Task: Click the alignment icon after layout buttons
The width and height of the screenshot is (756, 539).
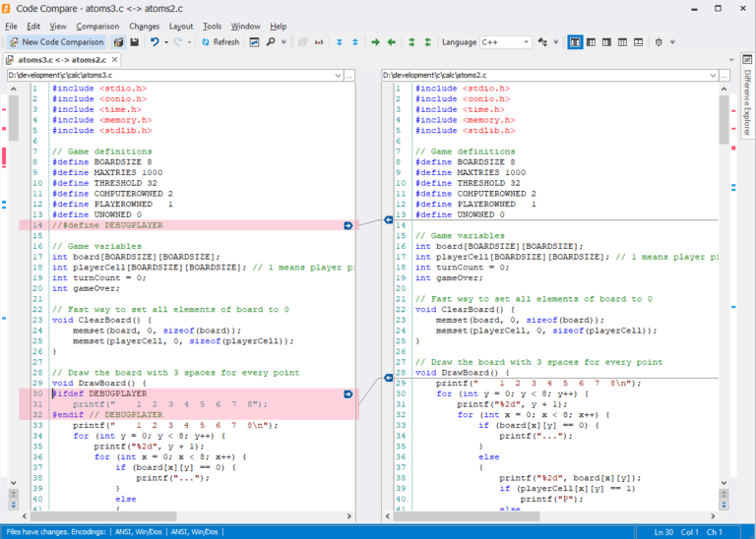Action: pyautogui.click(x=659, y=42)
